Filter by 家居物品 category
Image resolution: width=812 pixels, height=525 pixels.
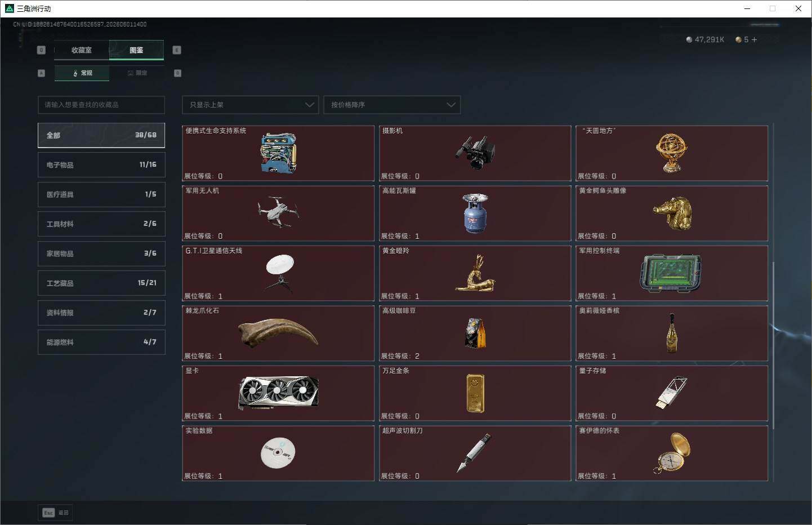coord(101,253)
